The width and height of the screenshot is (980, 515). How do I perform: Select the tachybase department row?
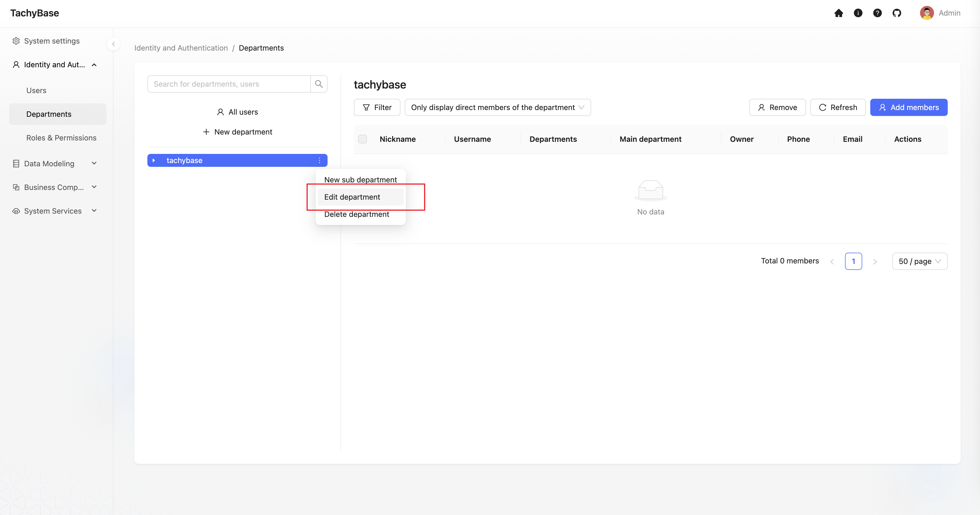(237, 160)
